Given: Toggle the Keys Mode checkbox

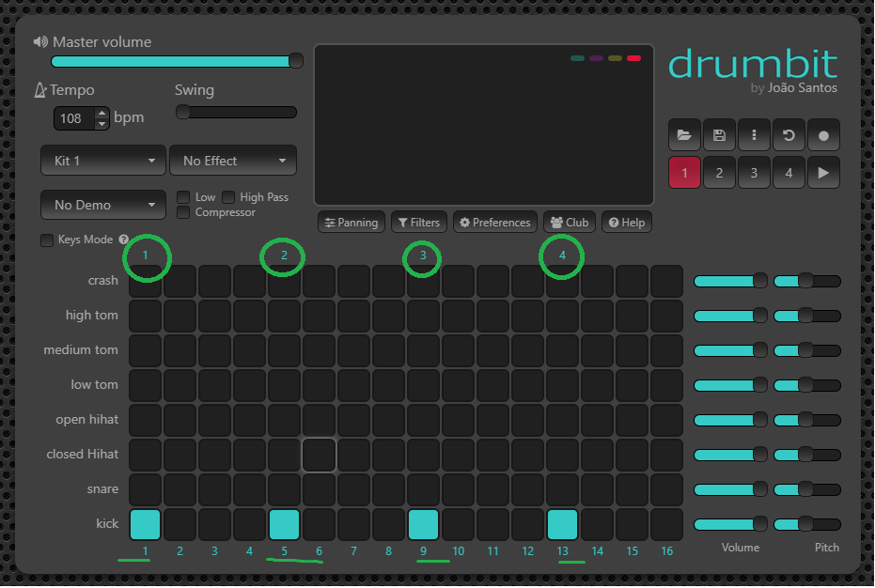Looking at the screenshot, I should point(47,240).
